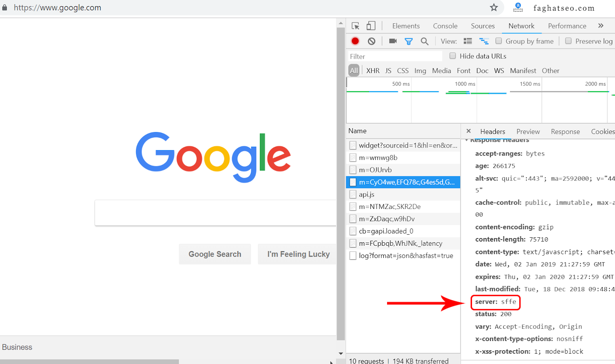615x364 pixels.
Task: Click the extension icon next to the star
Action: click(518, 7)
